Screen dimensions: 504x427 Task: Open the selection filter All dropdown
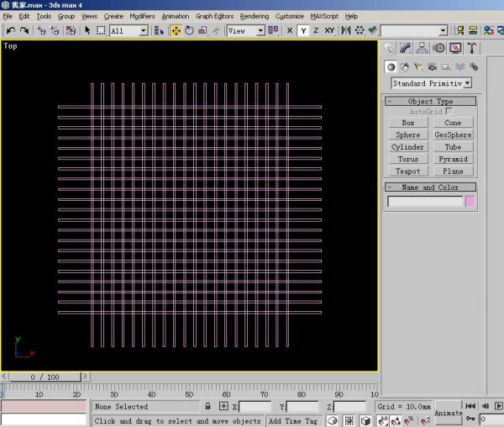click(144, 30)
